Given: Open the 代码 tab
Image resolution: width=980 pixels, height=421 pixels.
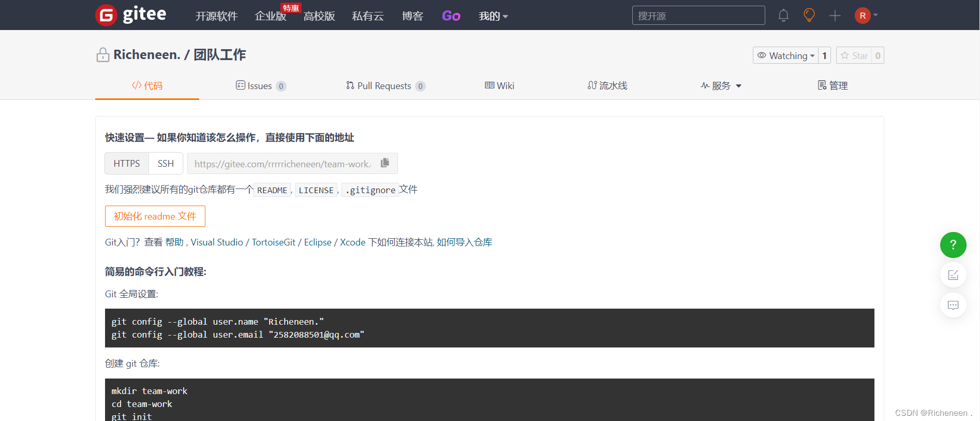Looking at the screenshot, I should (x=147, y=85).
